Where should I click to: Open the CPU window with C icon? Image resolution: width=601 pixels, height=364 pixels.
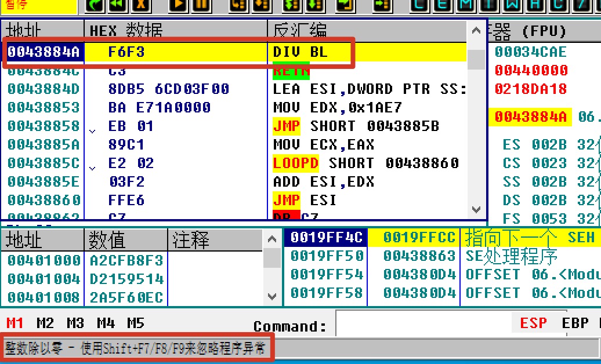tap(560, 5)
